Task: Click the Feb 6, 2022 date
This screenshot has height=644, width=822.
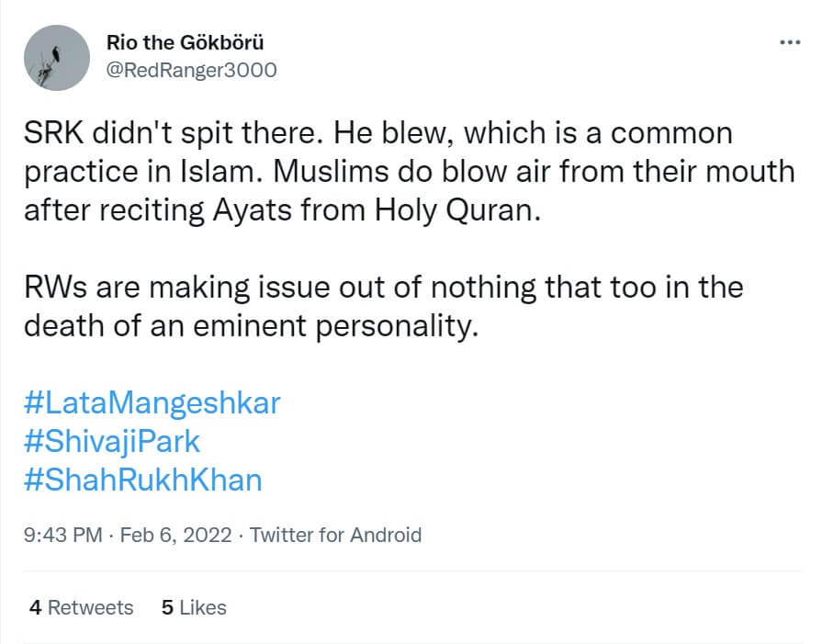Action: click(177, 536)
